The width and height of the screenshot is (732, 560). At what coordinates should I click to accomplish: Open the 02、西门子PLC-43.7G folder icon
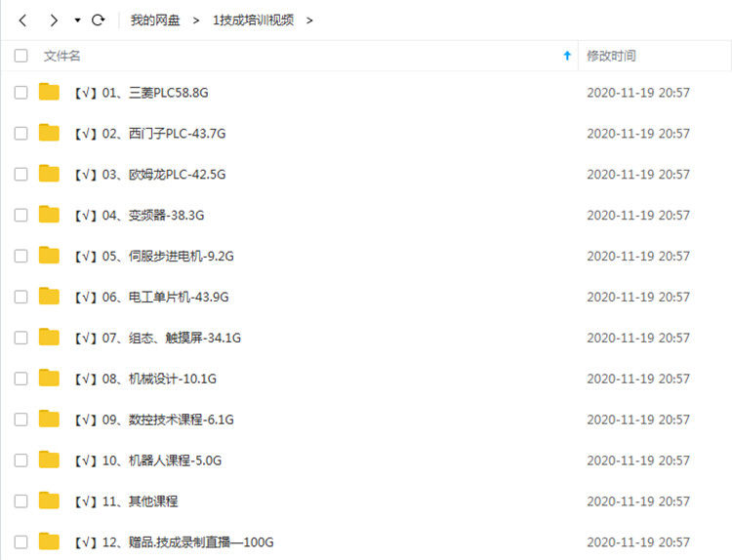[x=49, y=134]
